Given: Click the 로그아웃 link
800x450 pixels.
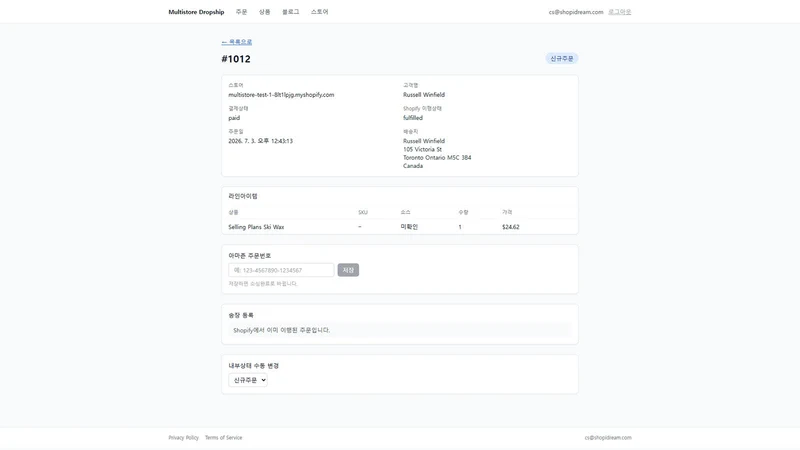Looking at the screenshot, I should coord(619,12).
